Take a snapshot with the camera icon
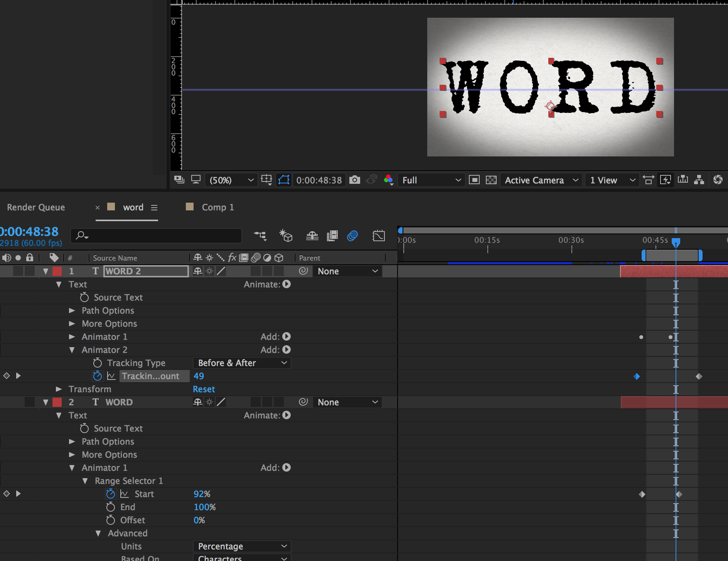The height and width of the screenshot is (561, 728). (354, 180)
